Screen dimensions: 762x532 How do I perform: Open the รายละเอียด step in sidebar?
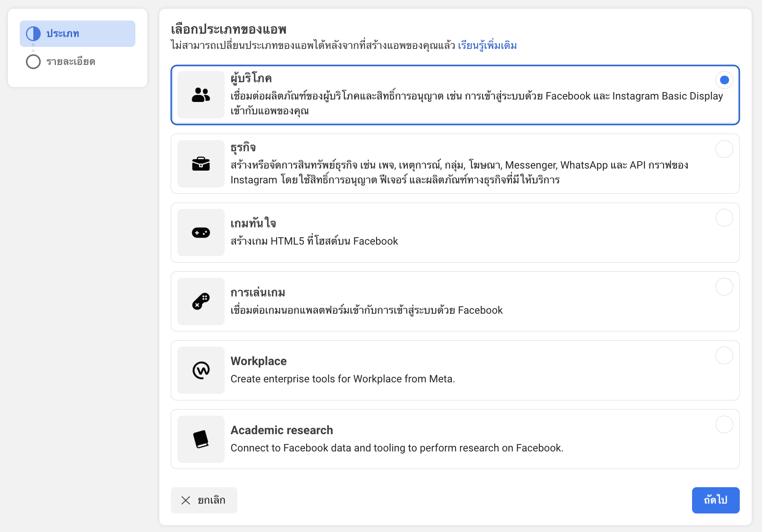pos(77,62)
